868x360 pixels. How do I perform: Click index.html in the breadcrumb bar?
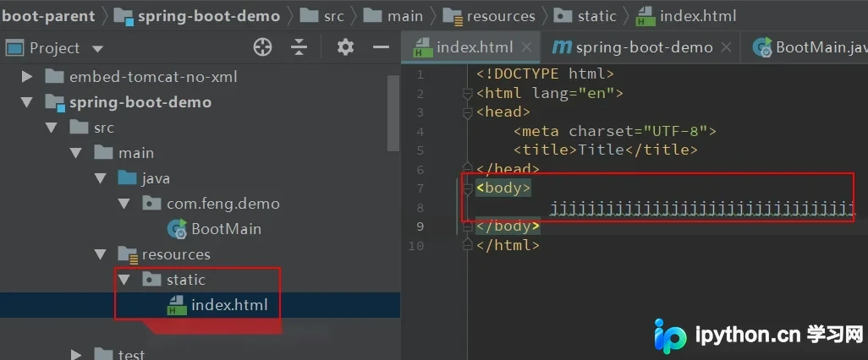point(698,16)
